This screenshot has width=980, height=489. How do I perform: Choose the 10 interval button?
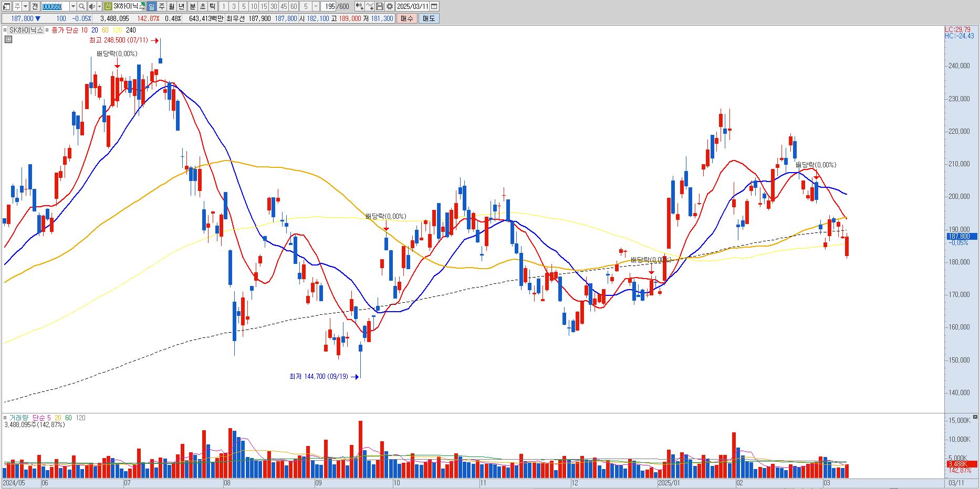coord(254,6)
